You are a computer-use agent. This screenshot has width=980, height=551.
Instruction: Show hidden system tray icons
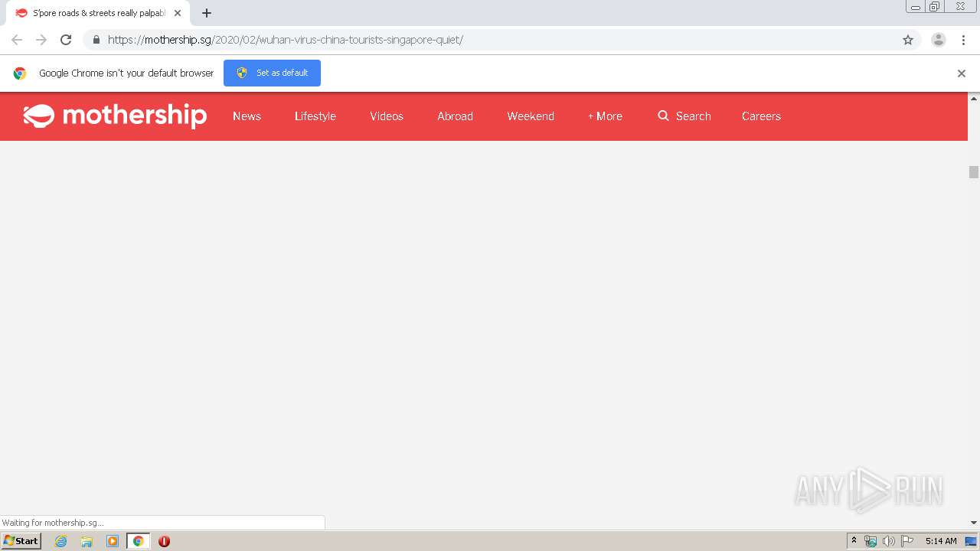[854, 541]
